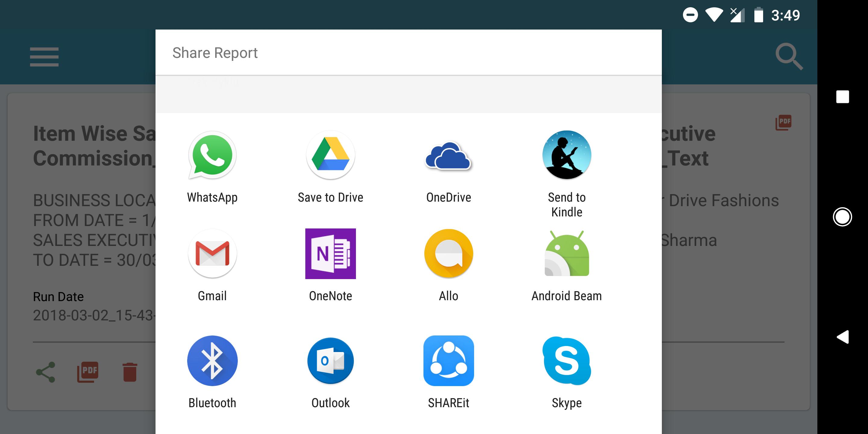Tap the no-signal cellular status icon
Viewport: 868px width, 434px height.
pos(737,15)
